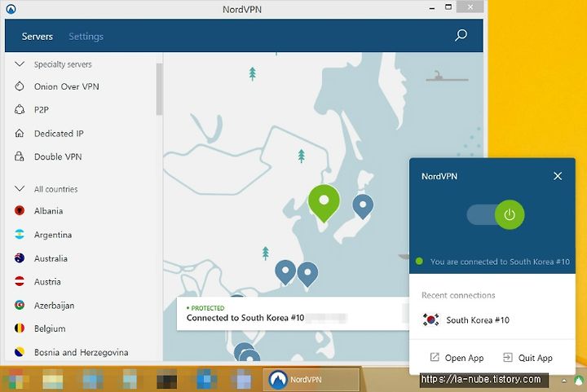Image resolution: width=587 pixels, height=392 pixels.
Task: Collapse the Specialty servers section
Action: pyautogui.click(x=20, y=64)
